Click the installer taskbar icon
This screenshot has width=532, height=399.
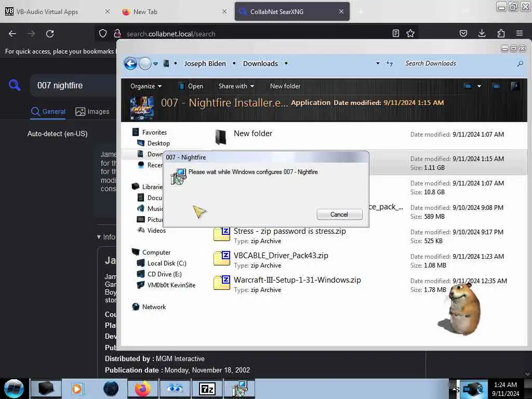pyautogui.click(x=239, y=389)
